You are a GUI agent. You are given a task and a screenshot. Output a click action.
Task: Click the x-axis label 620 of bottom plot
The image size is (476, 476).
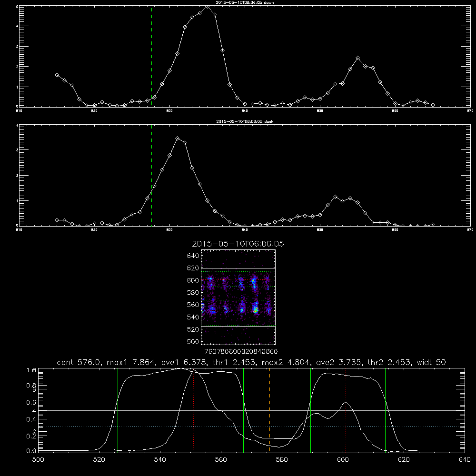coord(404,460)
